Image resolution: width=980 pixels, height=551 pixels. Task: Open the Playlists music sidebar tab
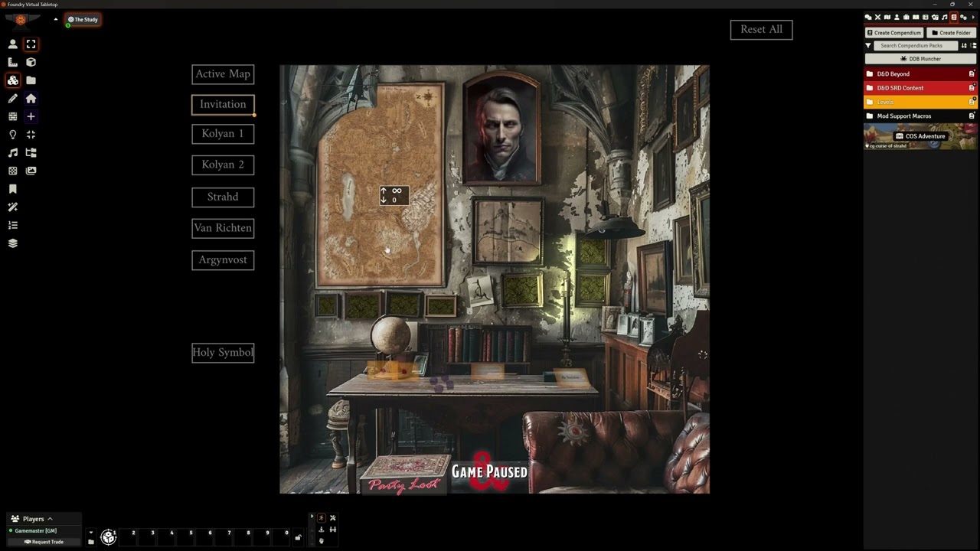(944, 18)
